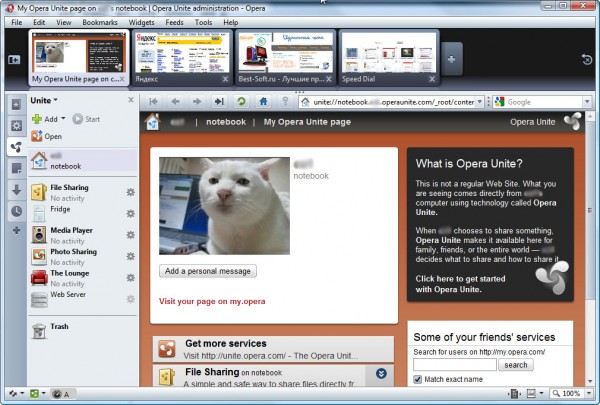Click the user search input field
The image size is (600, 405).
click(455, 365)
